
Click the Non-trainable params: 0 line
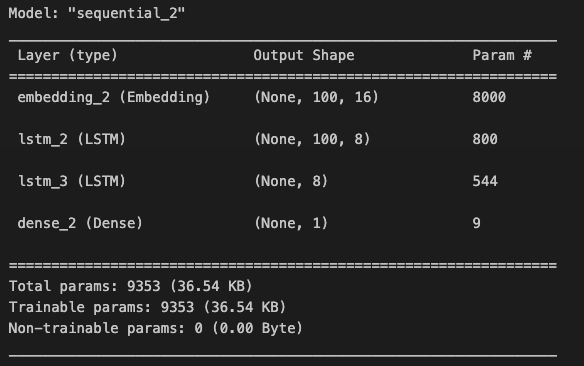(x=155, y=328)
